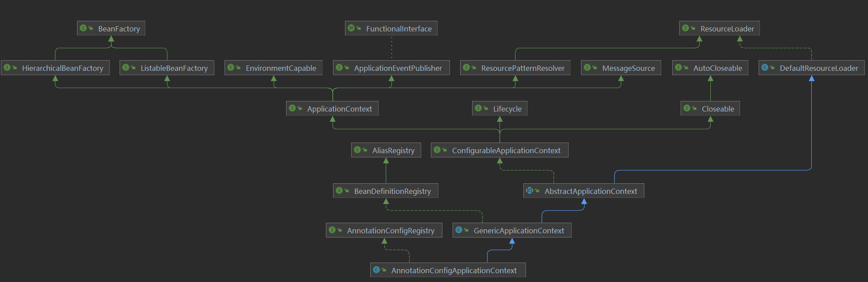Click the interface icon beside AliasRegistry

pos(357,150)
